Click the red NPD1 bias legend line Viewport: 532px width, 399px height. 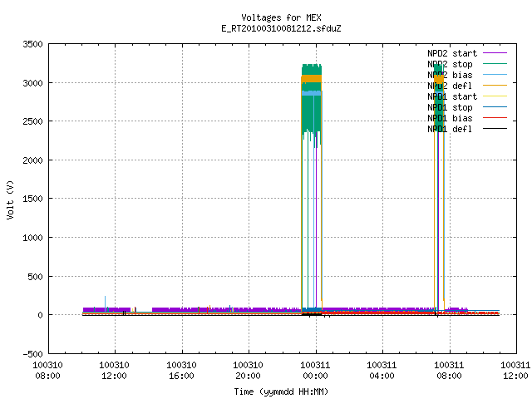click(495, 118)
